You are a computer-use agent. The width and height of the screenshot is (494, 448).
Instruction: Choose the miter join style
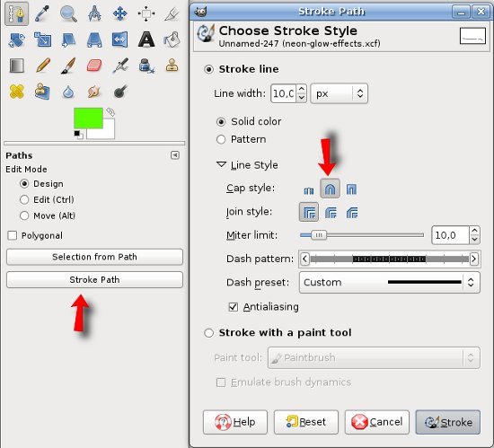[x=309, y=212]
